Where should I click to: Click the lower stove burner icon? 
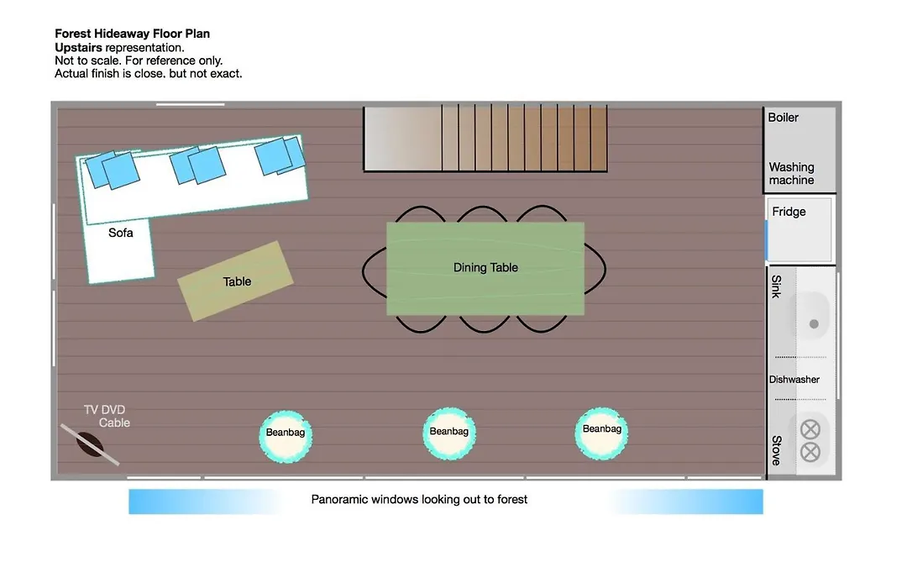pos(810,452)
